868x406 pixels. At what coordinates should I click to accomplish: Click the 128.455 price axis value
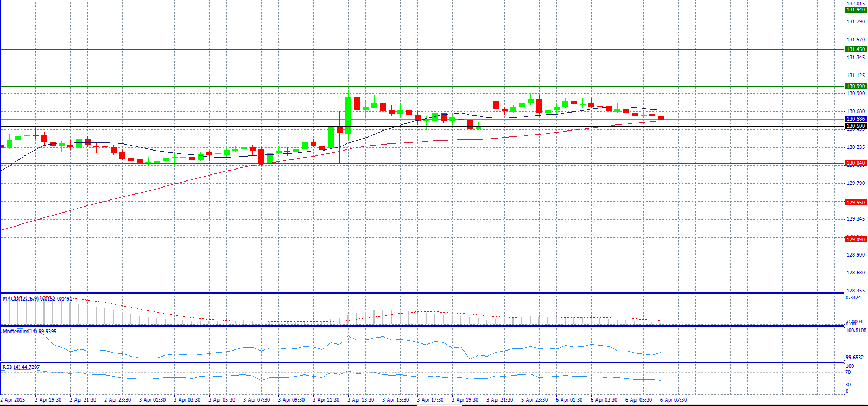pyautogui.click(x=856, y=291)
